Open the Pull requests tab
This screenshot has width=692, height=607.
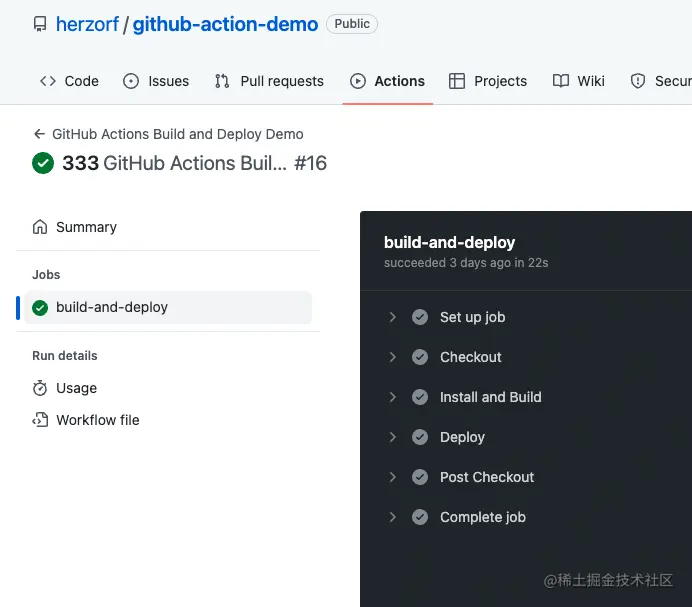point(269,81)
